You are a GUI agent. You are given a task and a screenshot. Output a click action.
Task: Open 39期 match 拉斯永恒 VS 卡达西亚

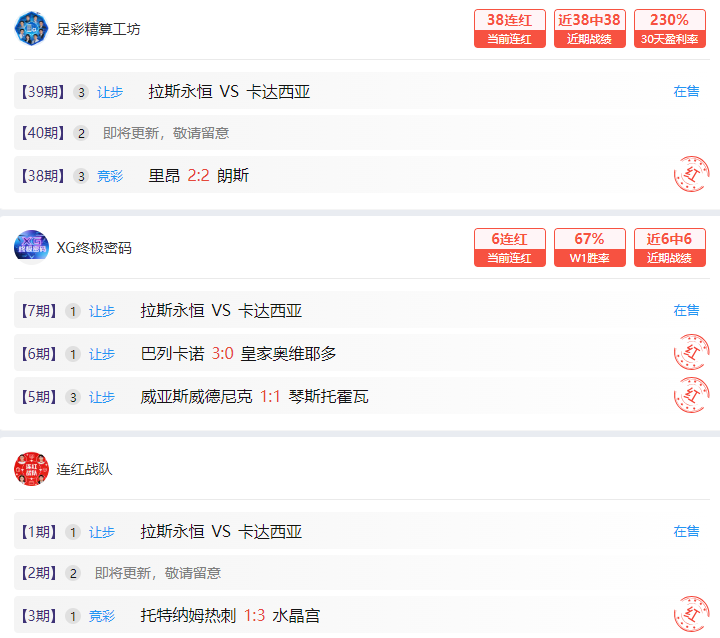tap(229, 92)
